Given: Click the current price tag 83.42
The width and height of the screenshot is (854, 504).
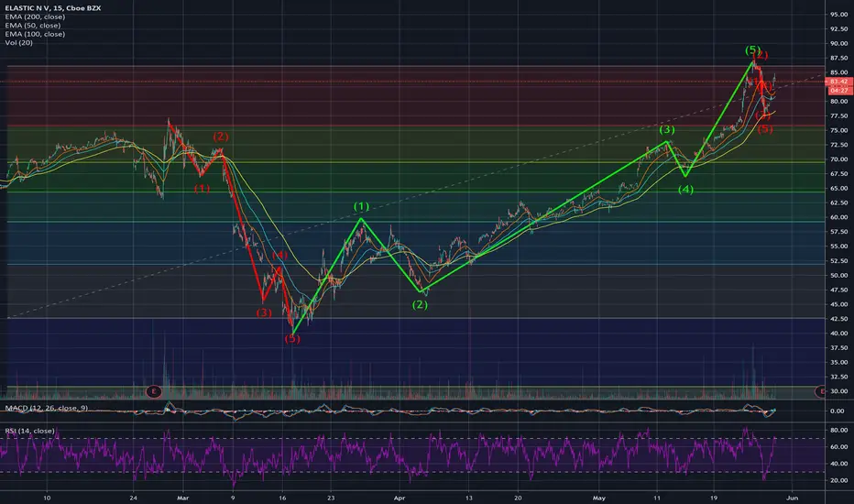Looking at the screenshot, I should (838, 82).
